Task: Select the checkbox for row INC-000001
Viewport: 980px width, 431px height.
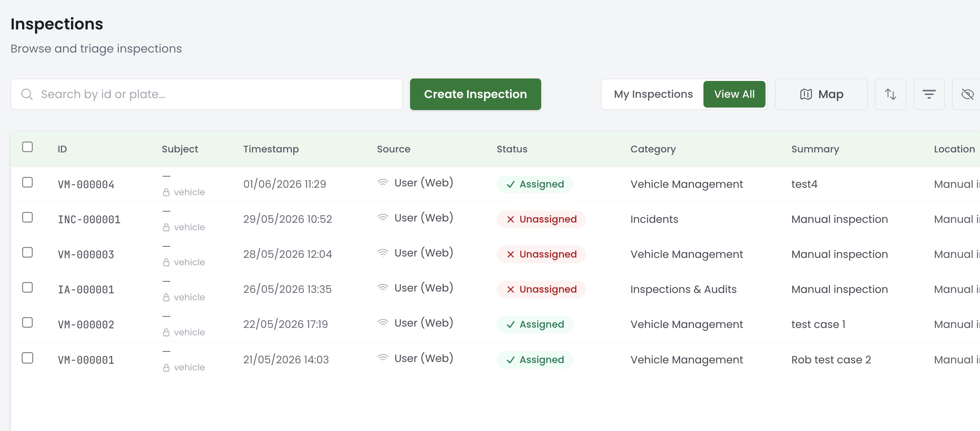Action: coord(27,217)
